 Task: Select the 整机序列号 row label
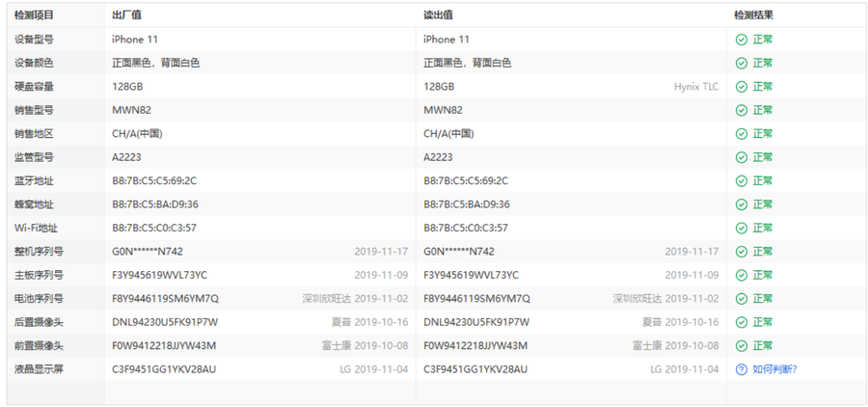click(x=39, y=252)
